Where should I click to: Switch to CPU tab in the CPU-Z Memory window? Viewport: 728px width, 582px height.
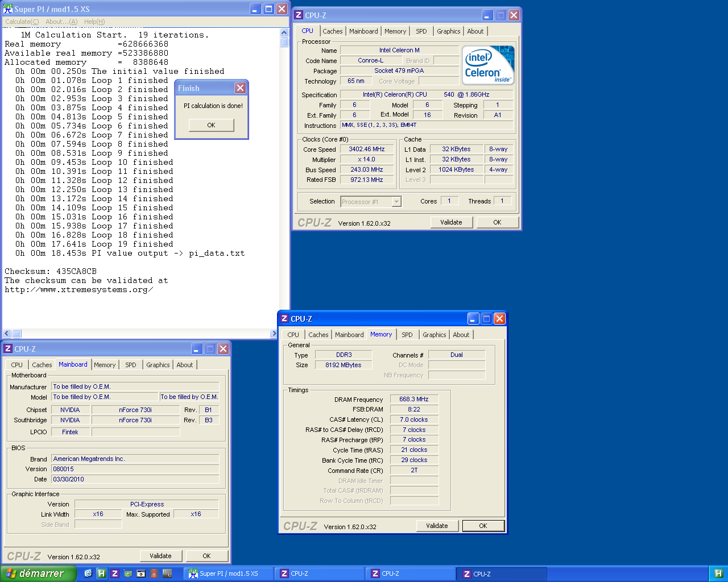coord(293,335)
